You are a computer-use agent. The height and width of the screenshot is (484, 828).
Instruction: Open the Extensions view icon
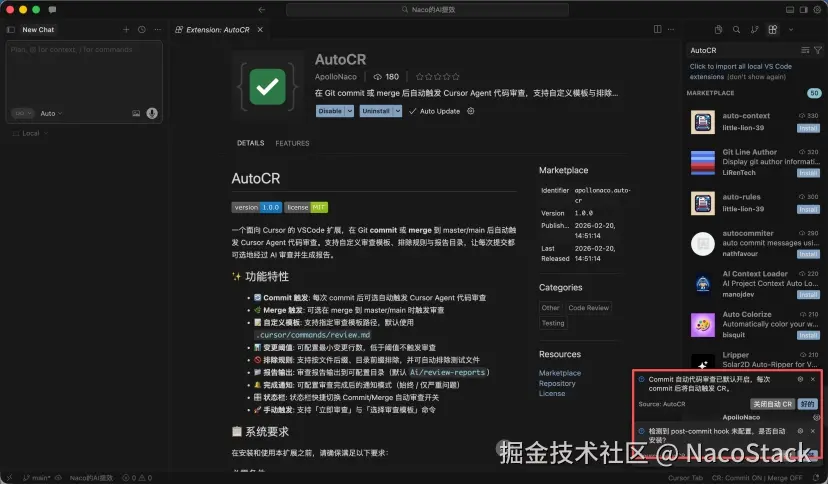773,30
